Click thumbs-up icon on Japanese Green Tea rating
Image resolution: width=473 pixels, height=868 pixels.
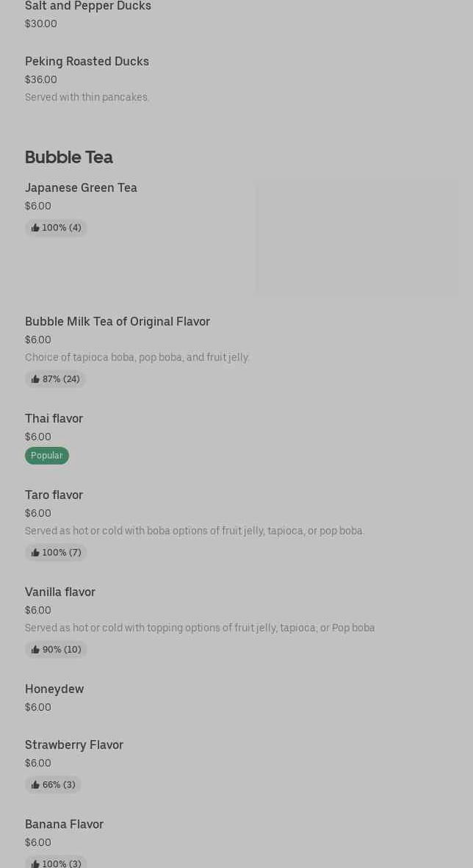pyautogui.click(x=35, y=228)
